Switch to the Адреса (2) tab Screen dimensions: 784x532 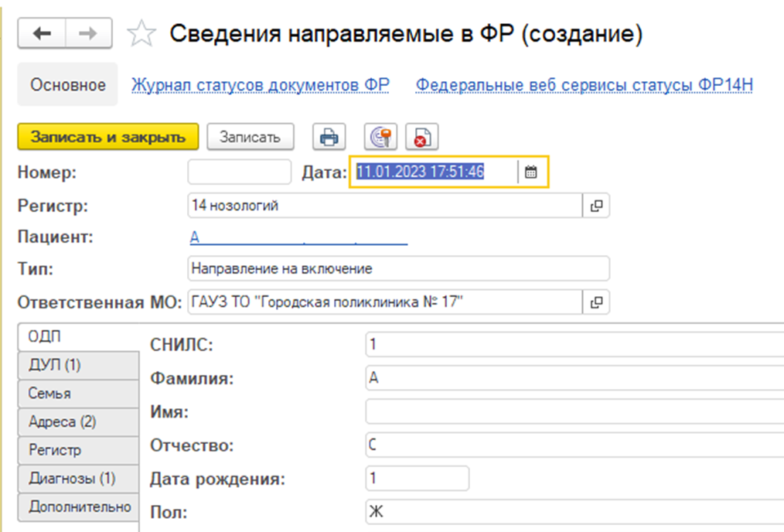[63, 422]
